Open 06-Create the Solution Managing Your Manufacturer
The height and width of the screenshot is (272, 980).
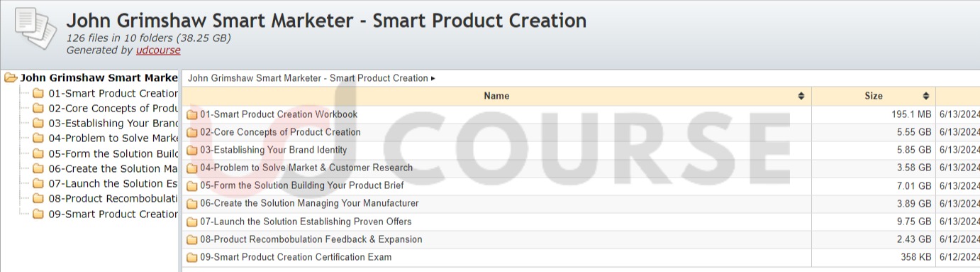pos(309,203)
